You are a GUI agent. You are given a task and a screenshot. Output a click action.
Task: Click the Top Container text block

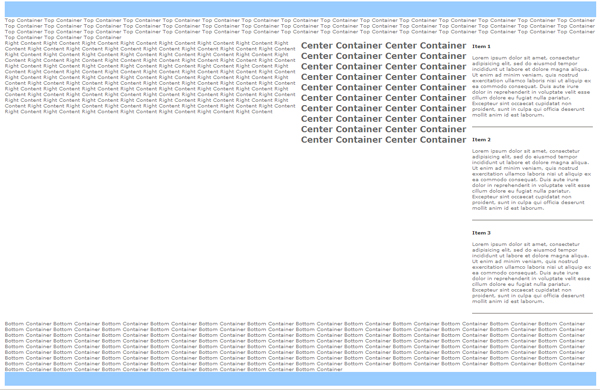tap(300, 29)
